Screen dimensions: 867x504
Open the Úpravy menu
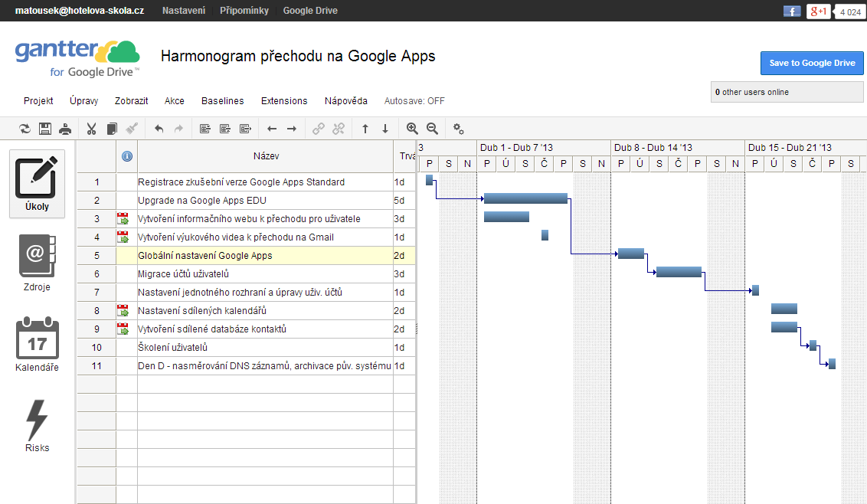coord(84,100)
